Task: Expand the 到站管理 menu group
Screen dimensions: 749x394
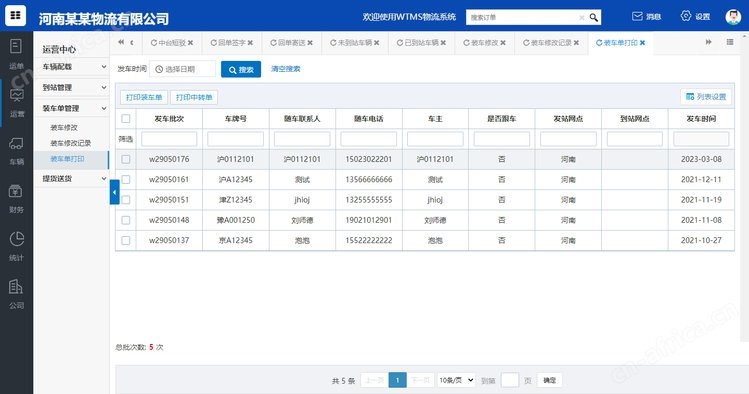Action: pos(73,87)
